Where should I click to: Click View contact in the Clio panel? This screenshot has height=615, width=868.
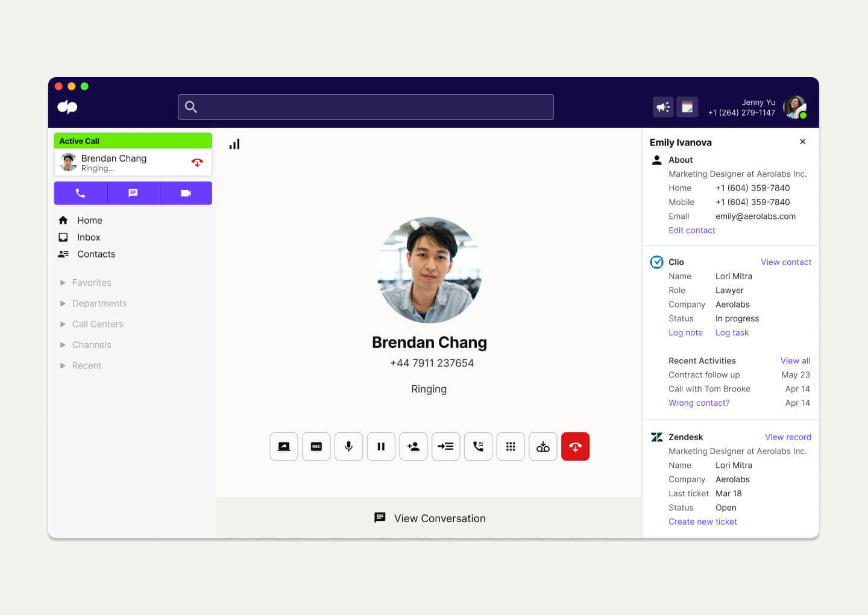coord(786,262)
